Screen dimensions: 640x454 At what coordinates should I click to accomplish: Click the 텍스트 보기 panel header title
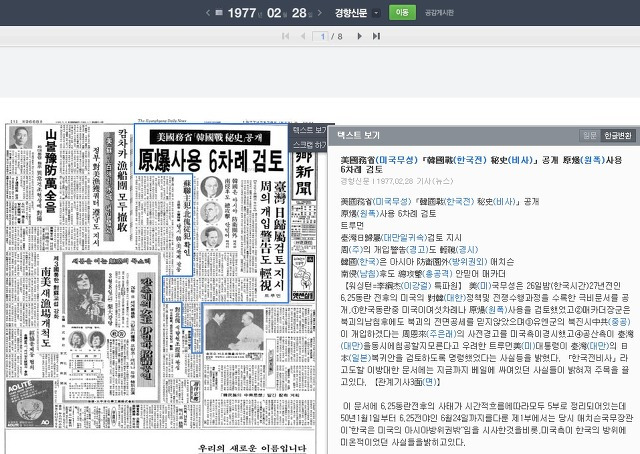[x=359, y=135]
